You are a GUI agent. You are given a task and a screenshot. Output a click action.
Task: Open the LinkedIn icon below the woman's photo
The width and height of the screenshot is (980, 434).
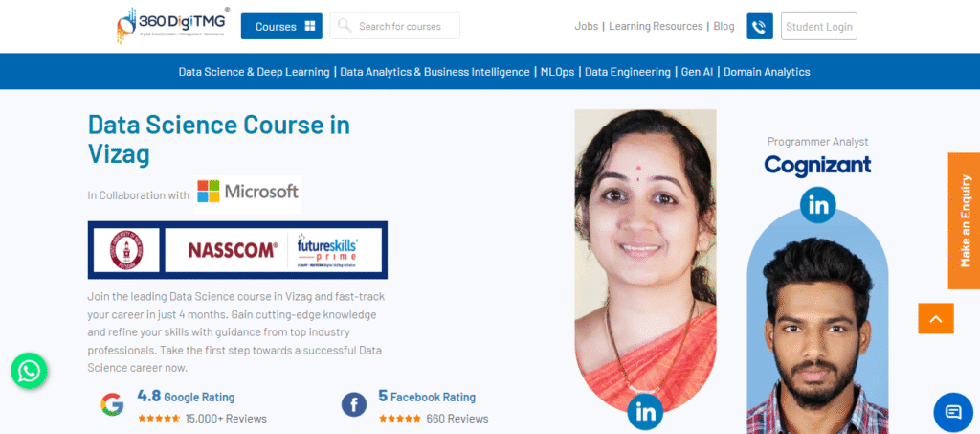pyautogui.click(x=645, y=412)
